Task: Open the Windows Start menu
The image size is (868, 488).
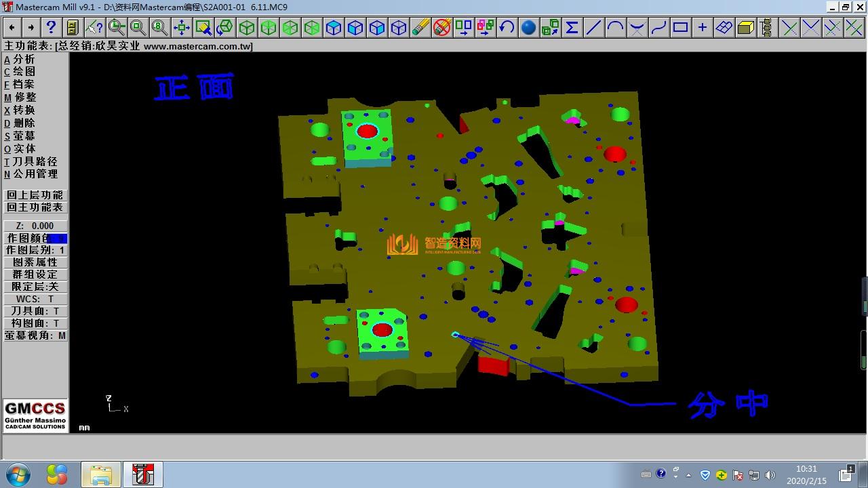Action: pyautogui.click(x=18, y=474)
